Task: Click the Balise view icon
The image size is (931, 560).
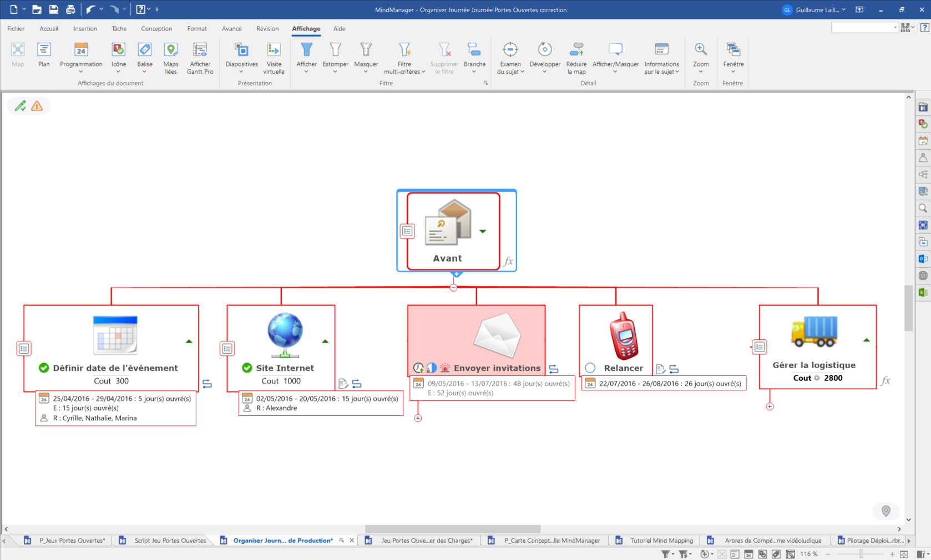Action: (145, 50)
